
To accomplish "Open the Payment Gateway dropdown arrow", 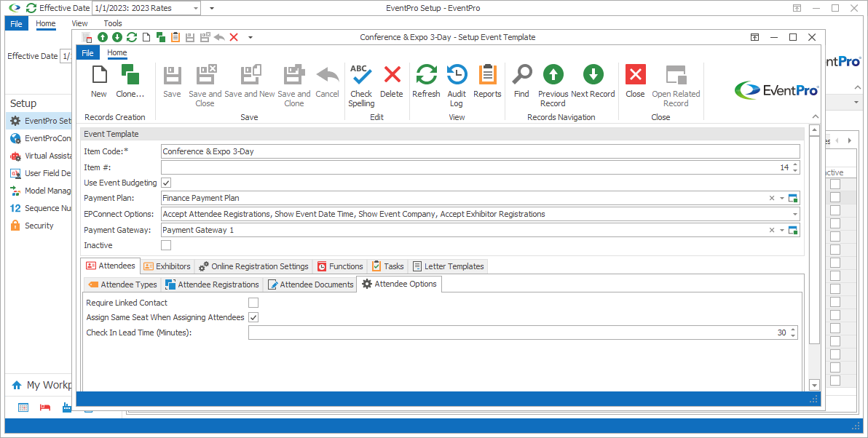I will 782,230.
